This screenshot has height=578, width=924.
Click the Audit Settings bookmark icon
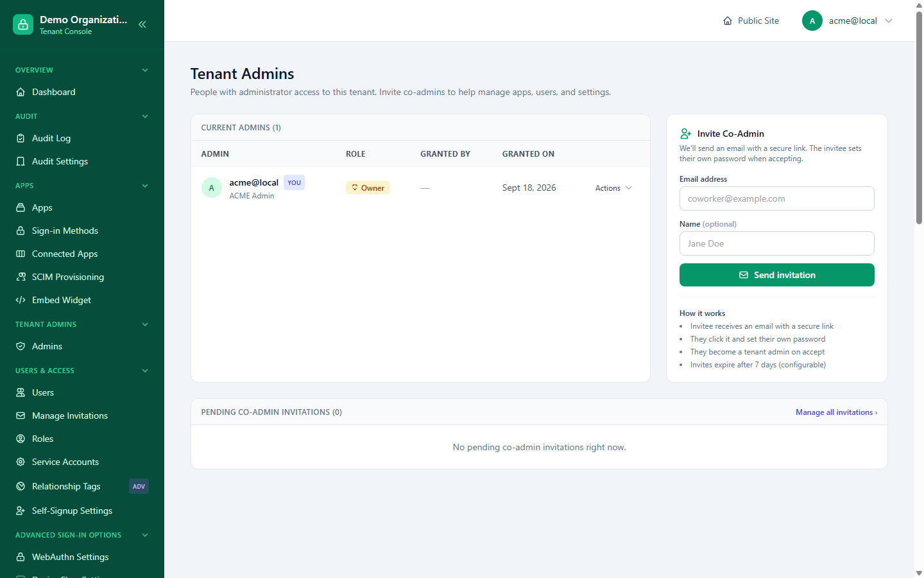pyautogui.click(x=21, y=161)
